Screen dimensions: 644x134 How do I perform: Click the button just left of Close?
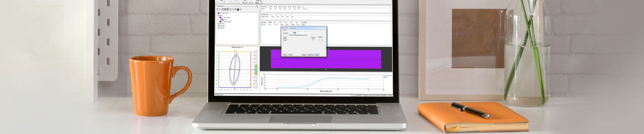(311, 55)
